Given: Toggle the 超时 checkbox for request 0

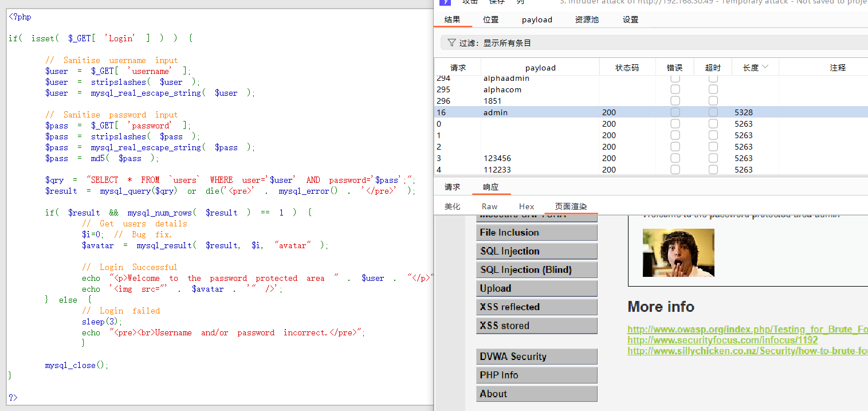Looking at the screenshot, I should point(713,124).
